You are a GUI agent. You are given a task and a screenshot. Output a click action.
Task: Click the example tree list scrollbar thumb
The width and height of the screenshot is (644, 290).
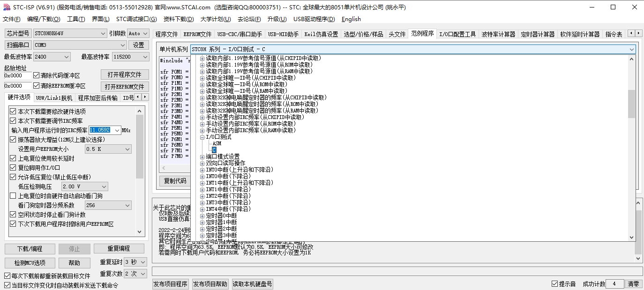[631, 105]
